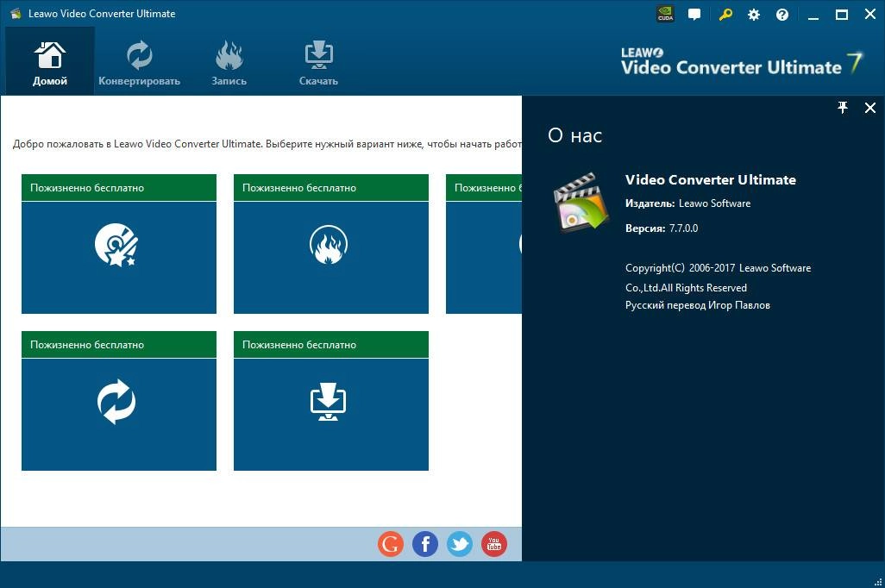Screen dimensions: 885x588
Task: Click the key registration icon
Action: 725,14
